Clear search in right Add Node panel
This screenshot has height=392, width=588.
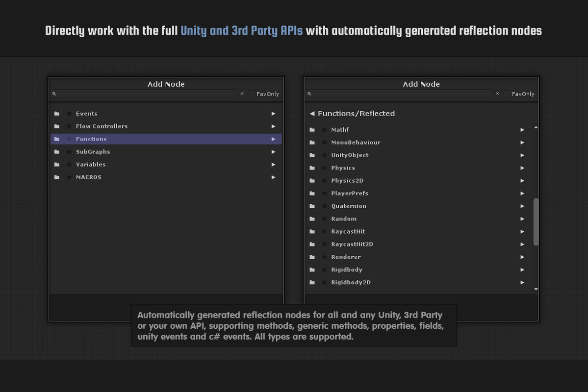[x=497, y=94]
